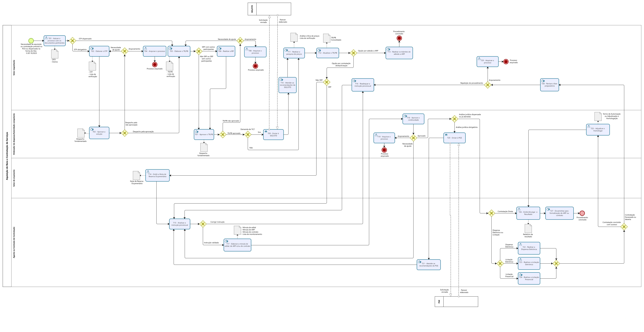Select the 'Procedimento concluído' end event above T13
The width and height of the screenshot is (644, 332).
point(399,38)
